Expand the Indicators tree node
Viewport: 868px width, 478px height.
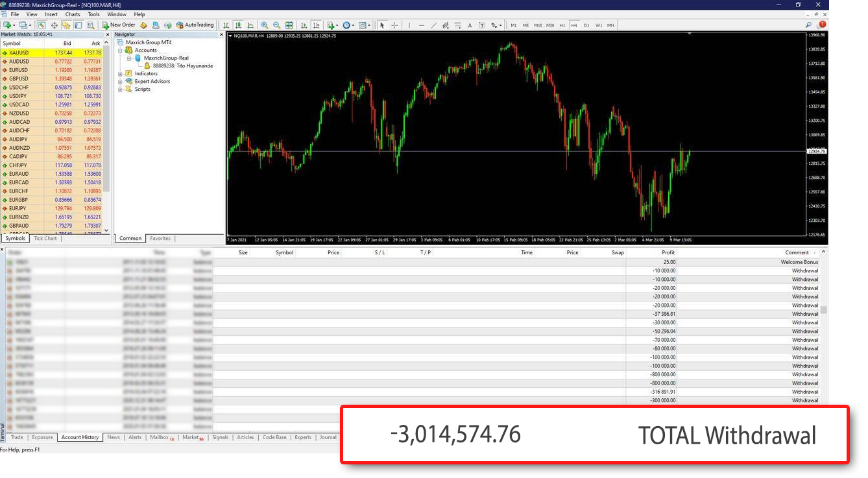[120, 74]
